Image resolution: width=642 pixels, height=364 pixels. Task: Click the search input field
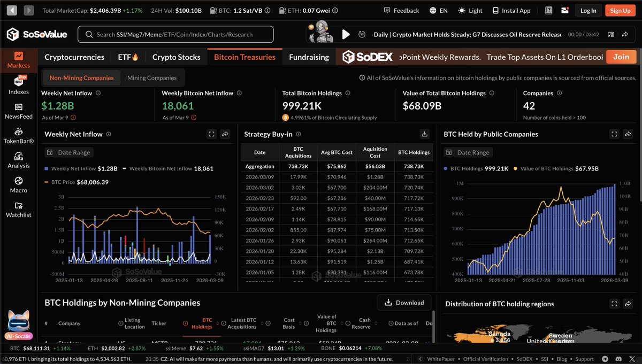(175, 34)
